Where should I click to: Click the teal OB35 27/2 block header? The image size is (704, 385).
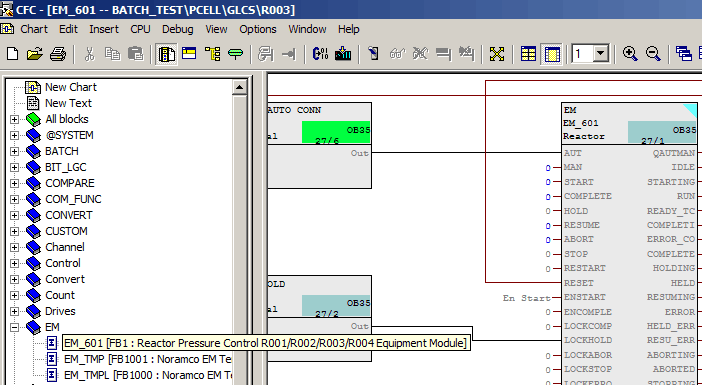pyautogui.click(x=336, y=305)
